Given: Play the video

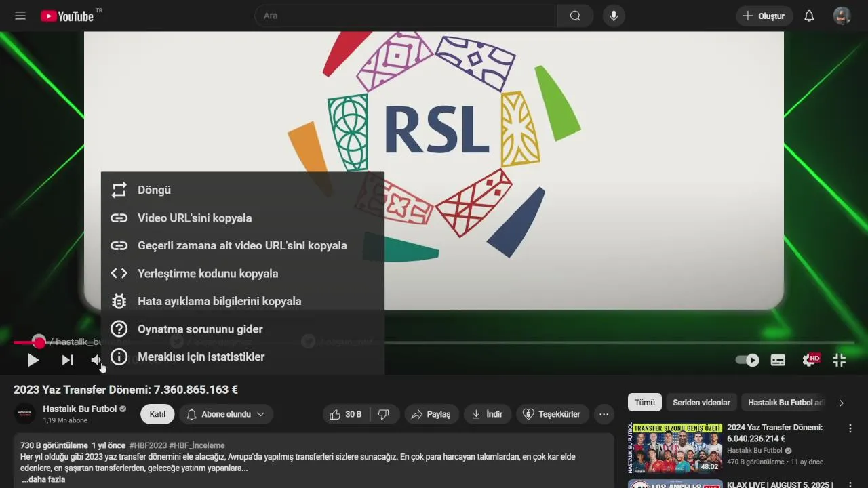Looking at the screenshot, I should pos(33,361).
